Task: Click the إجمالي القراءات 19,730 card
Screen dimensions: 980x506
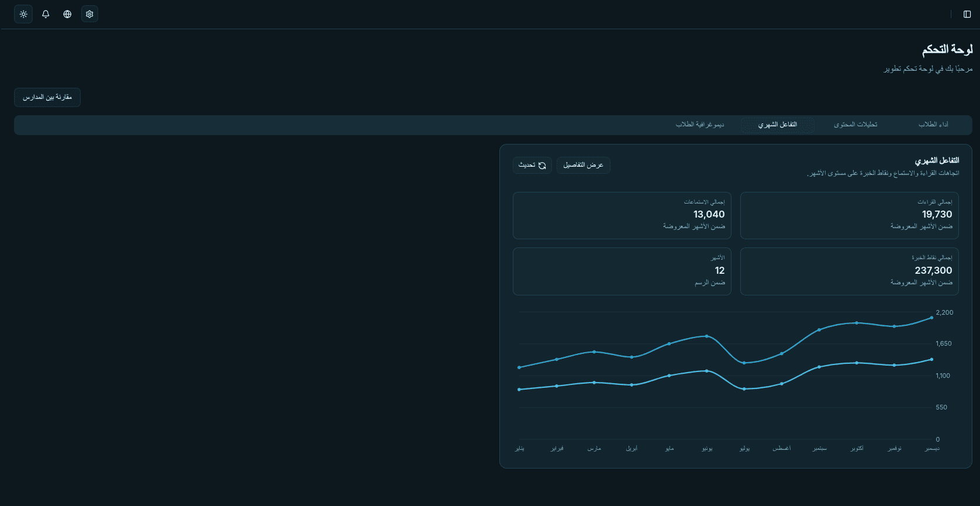Action: click(x=850, y=215)
